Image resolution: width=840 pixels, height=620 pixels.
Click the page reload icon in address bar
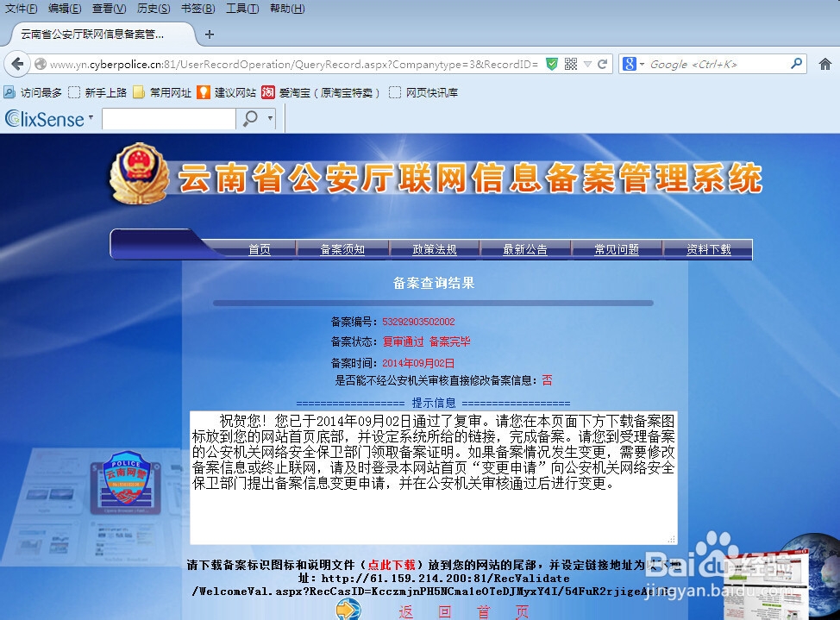pos(602,63)
